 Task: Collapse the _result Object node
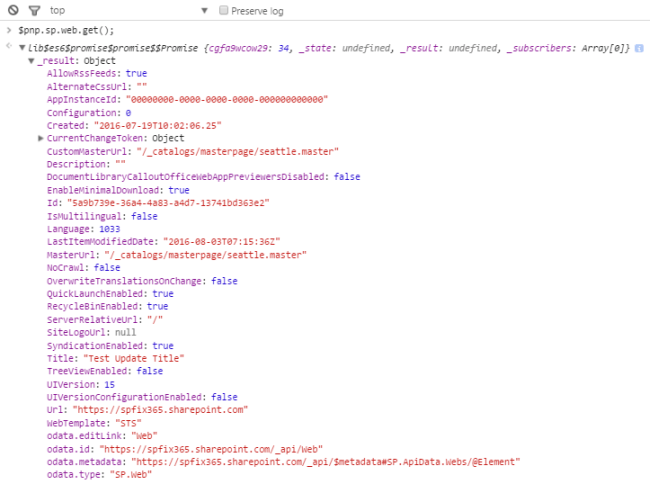point(31,61)
